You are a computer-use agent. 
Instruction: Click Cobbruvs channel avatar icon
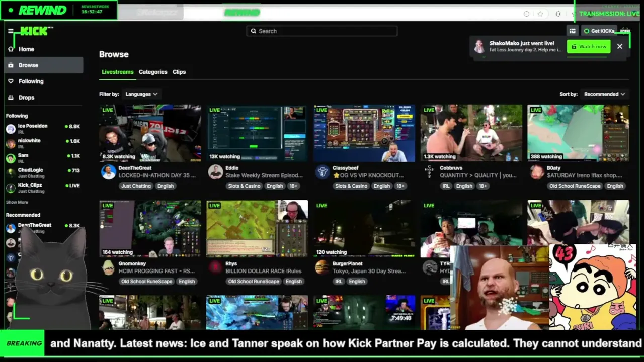(x=429, y=172)
